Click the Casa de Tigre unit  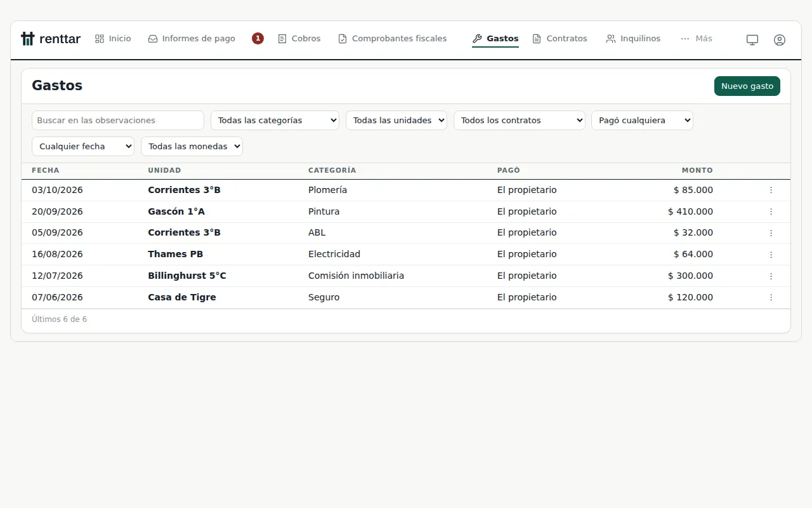click(182, 297)
